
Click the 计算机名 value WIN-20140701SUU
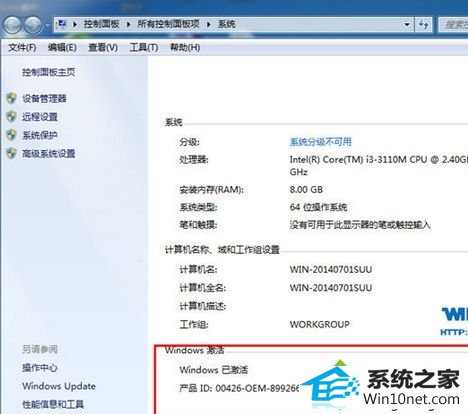(331, 269)
